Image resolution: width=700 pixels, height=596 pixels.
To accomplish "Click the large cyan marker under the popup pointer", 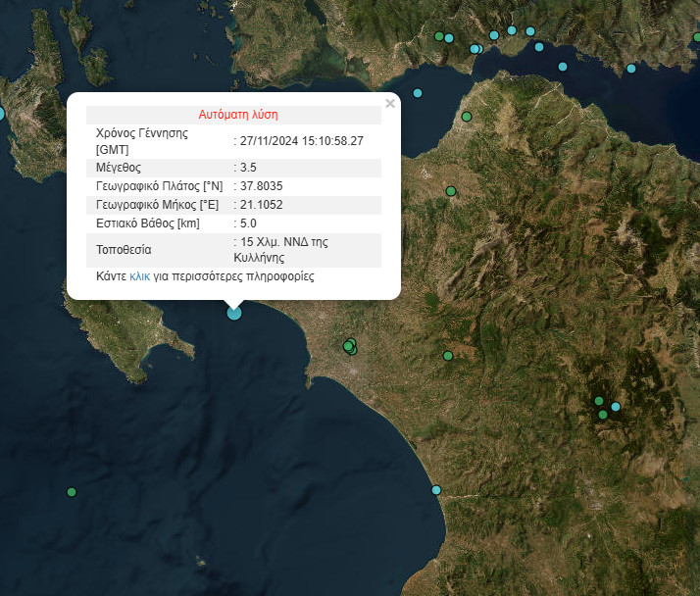I will [234, 313].
